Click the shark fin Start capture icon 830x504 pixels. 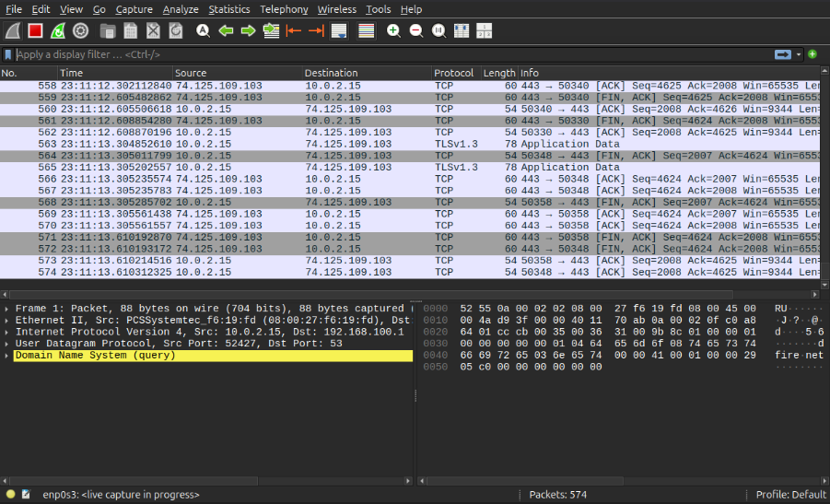13,31
